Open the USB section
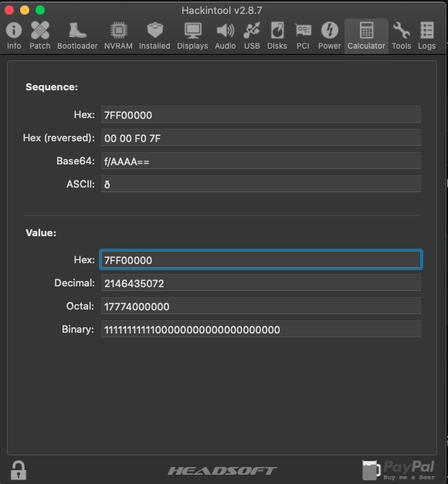Screen dimensions: 448x484 [x=252, y=36]
